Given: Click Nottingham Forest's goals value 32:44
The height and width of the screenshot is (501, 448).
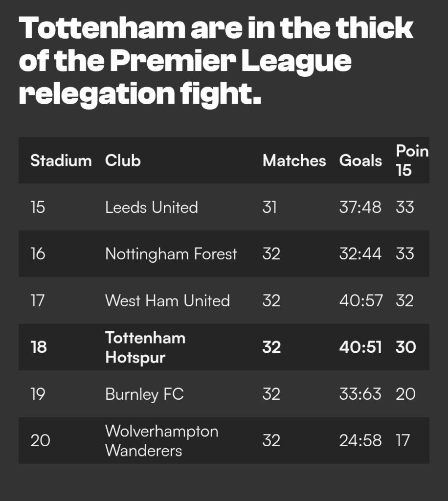Looking at the screenshot, I should tap(360, 254).
